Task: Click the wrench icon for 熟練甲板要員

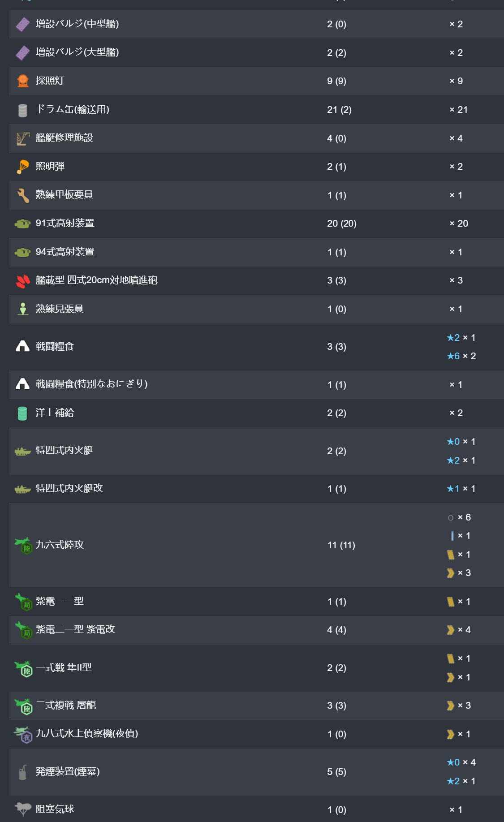Action: point(23,195)
